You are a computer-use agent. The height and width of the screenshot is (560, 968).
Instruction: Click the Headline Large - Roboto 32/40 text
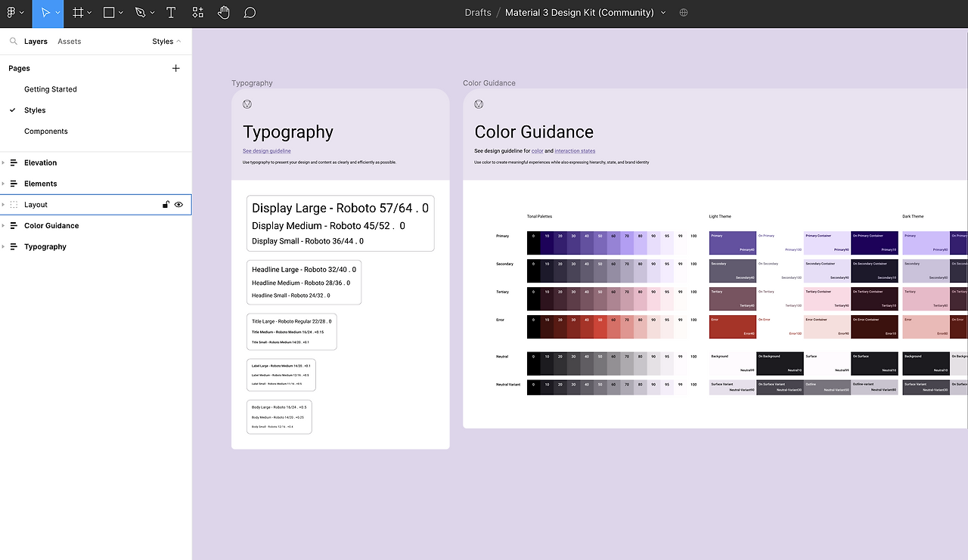(304, 269)
